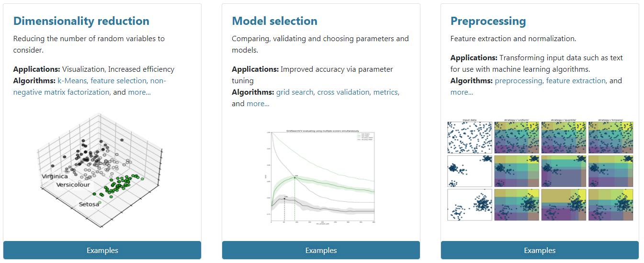The width and height of the screenshot is (644, 263).
Task: Open the Model selection heading link
Action: (x=275, y=21)
